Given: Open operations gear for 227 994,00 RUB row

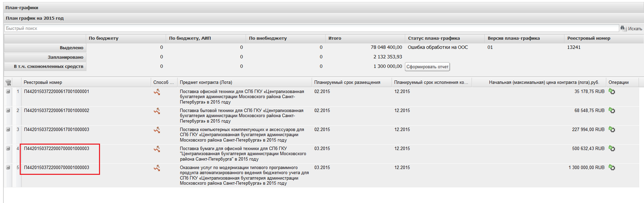Looking at the screenshot, I should (612, 129).
